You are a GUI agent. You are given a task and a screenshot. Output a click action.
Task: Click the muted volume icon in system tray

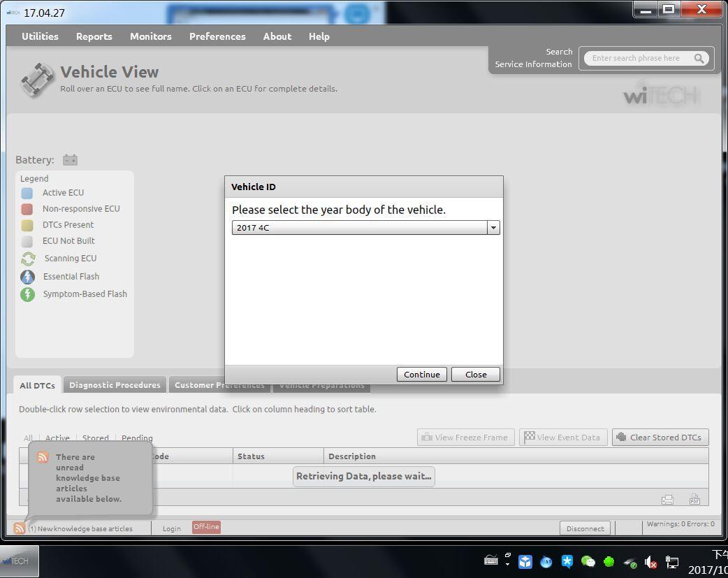tap(650, 562)
